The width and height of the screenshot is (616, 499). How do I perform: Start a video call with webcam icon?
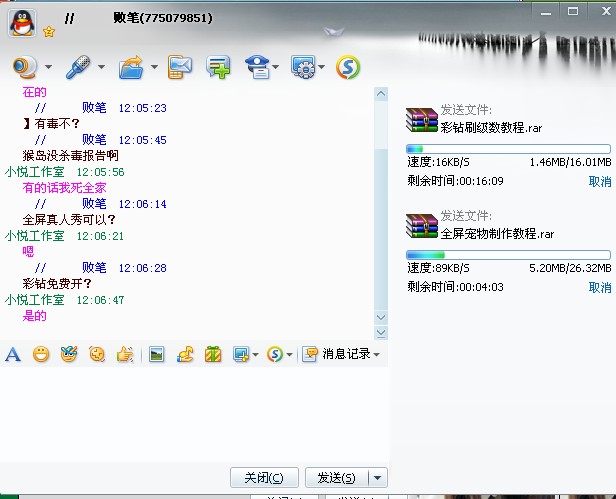tap(25, 67)
